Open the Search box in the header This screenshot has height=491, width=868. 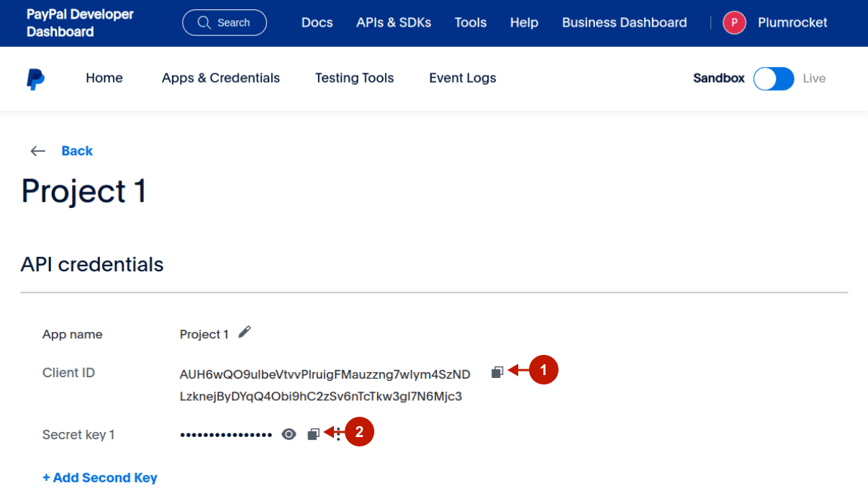click(225, 23)
